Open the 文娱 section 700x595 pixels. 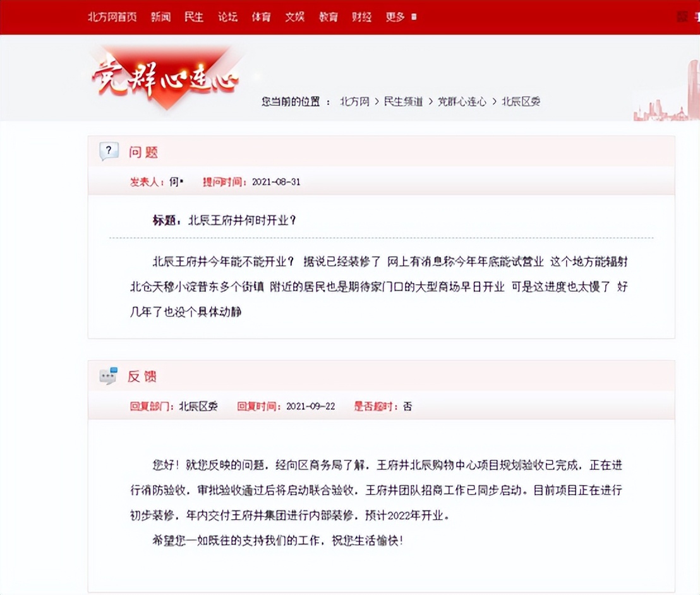click(x=294, y=17)
